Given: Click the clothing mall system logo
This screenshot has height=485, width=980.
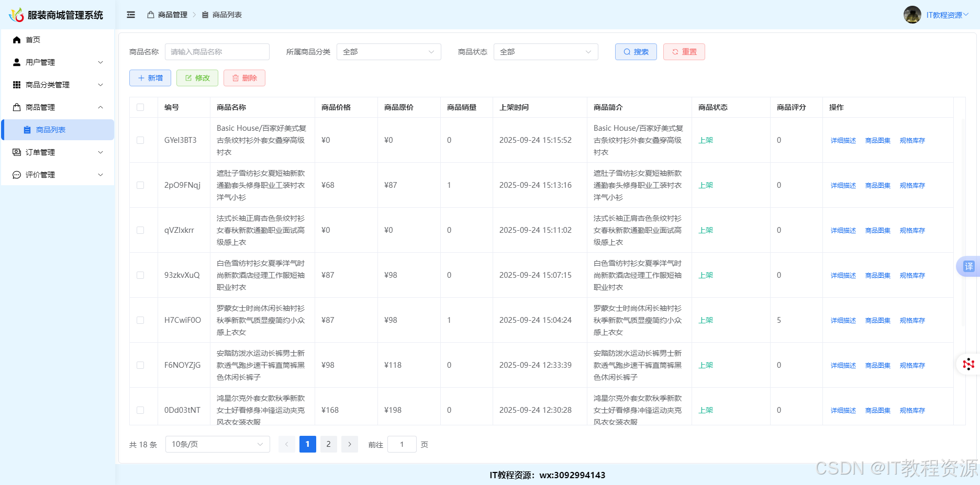Looking at the screenshot, I should coord(16,15).
